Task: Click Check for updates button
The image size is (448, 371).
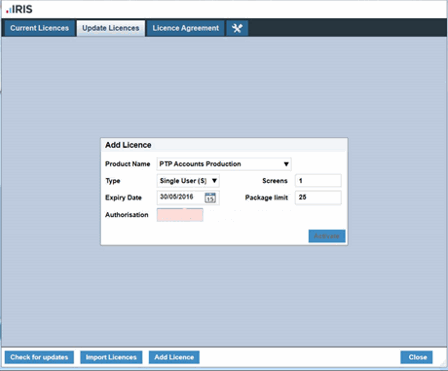Action: [39, 357]
